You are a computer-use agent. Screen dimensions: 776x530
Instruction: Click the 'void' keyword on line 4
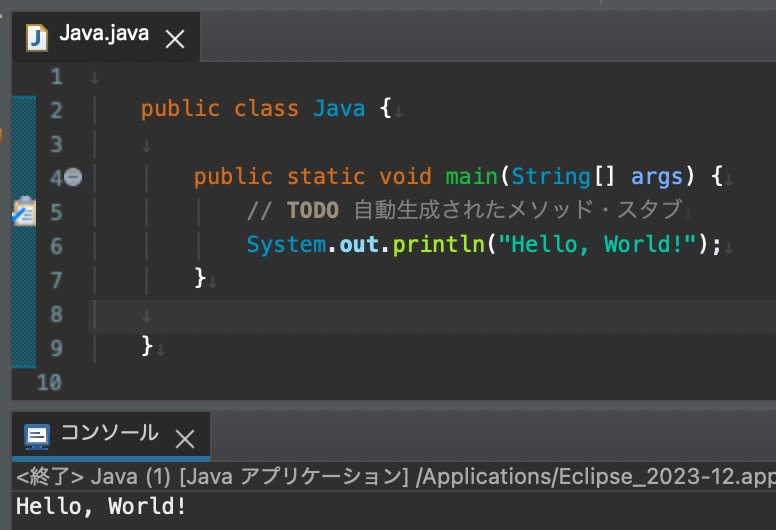tap(405, 177)
